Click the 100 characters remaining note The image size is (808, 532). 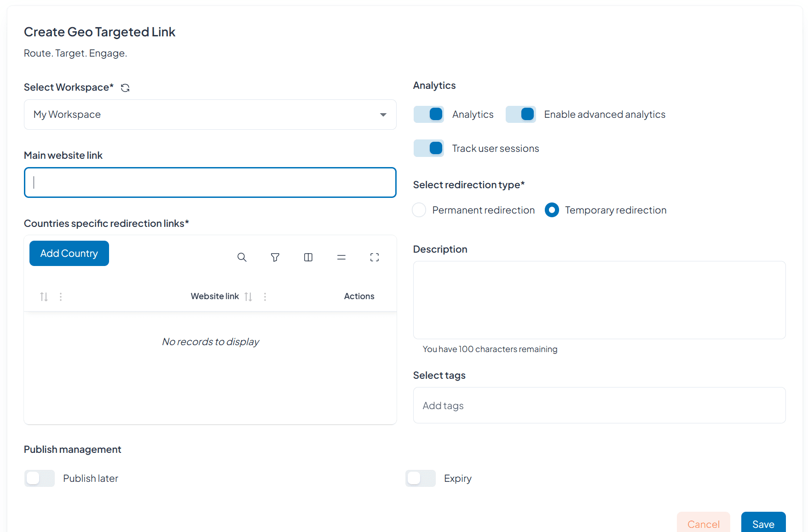pyautogui.click(x=490, y=349)
